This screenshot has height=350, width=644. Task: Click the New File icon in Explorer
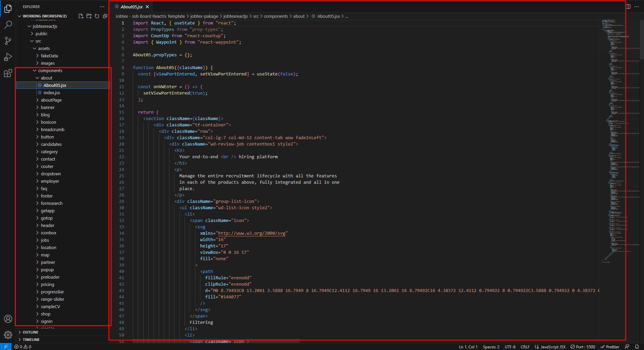pyautogui.click(x=81, y=16)
